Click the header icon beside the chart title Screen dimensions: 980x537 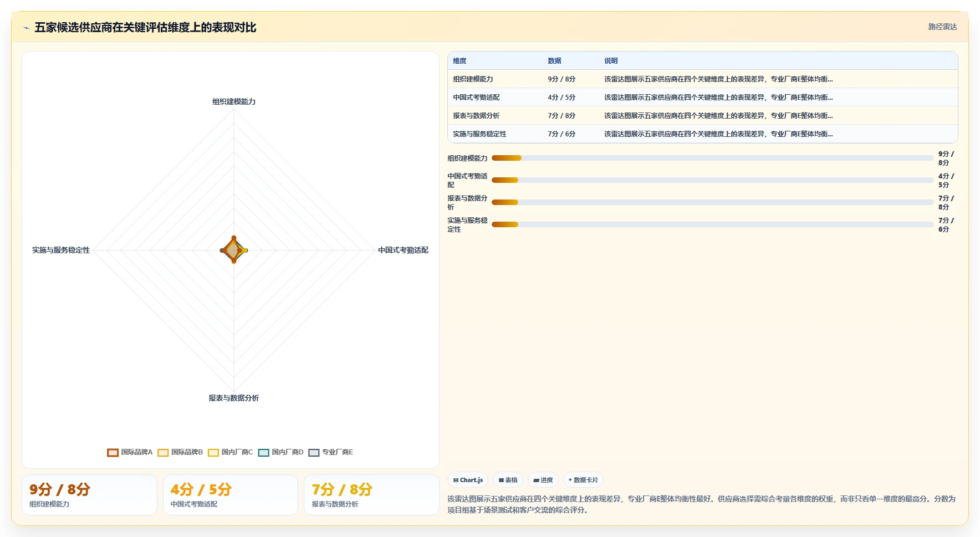click(x=26, y=28)
